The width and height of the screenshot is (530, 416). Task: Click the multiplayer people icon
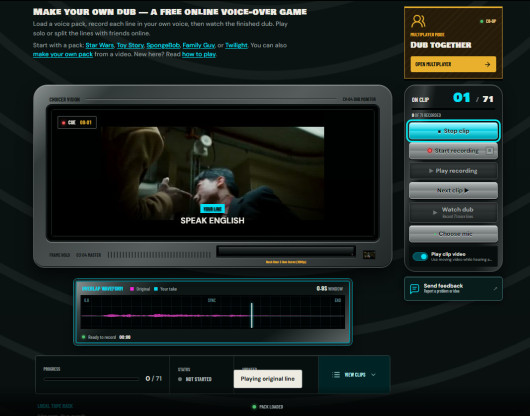pos(418,21)
